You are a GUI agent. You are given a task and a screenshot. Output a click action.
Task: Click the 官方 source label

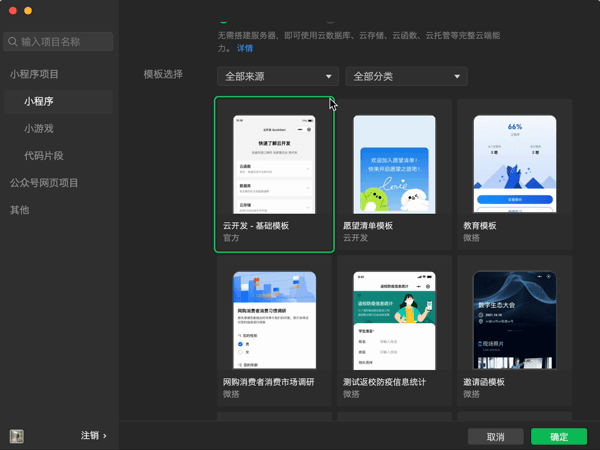click(231, 238)
